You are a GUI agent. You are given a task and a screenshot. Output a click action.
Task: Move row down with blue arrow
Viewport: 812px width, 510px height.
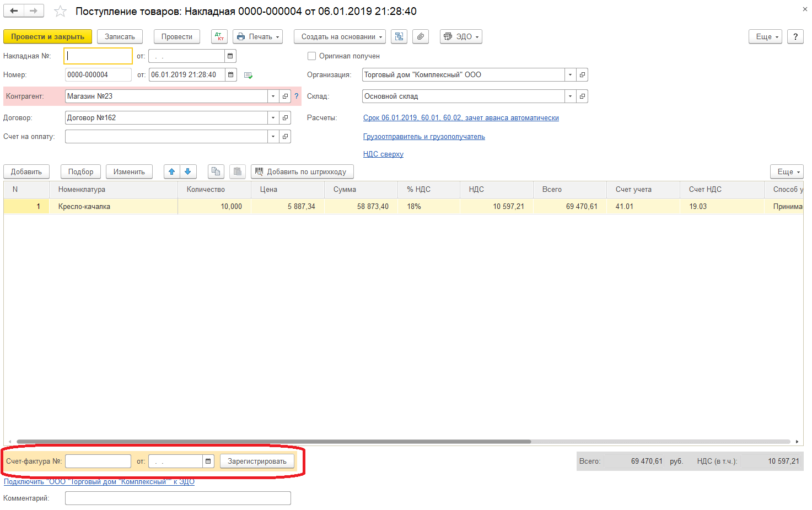[188, 172]
